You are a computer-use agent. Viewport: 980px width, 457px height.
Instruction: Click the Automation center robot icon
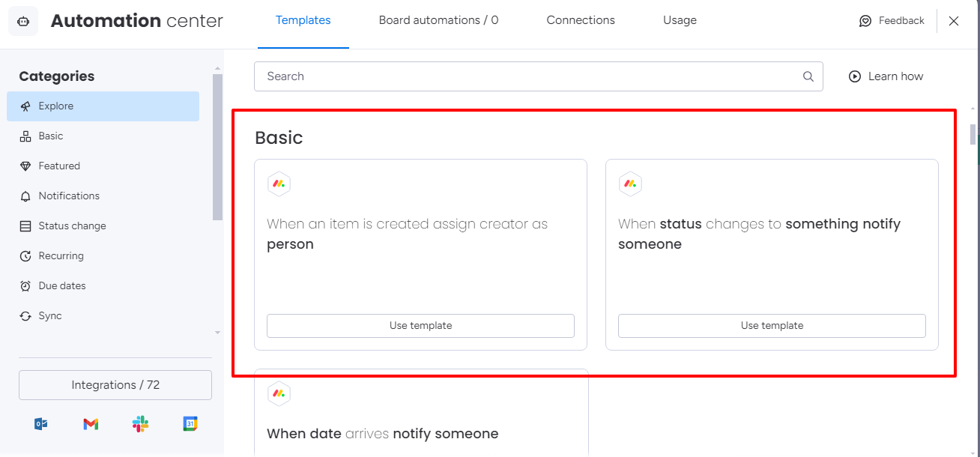pos(23,21)
